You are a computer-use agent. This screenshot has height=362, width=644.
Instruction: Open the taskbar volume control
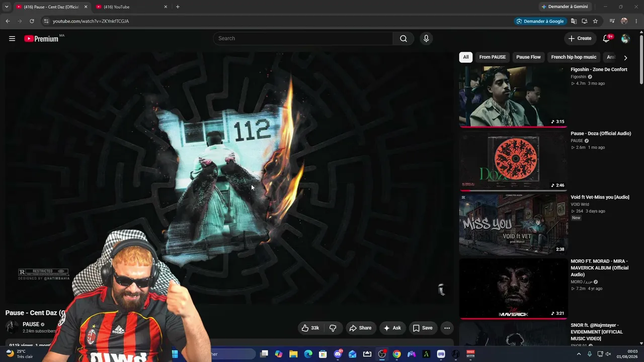click(608, 354)
